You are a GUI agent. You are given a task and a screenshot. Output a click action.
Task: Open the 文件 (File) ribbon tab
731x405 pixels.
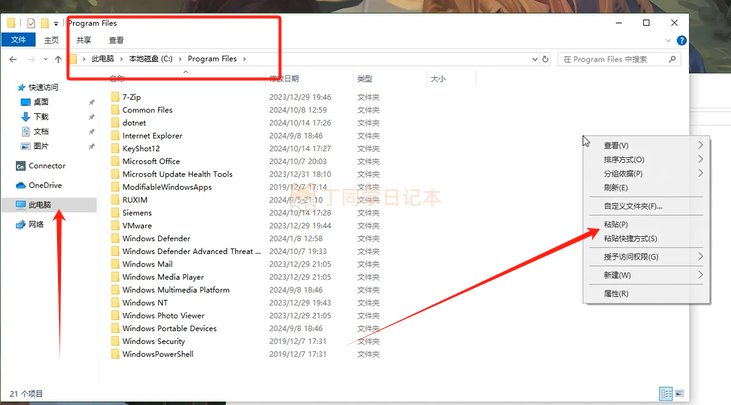click(x=17, y=40)
